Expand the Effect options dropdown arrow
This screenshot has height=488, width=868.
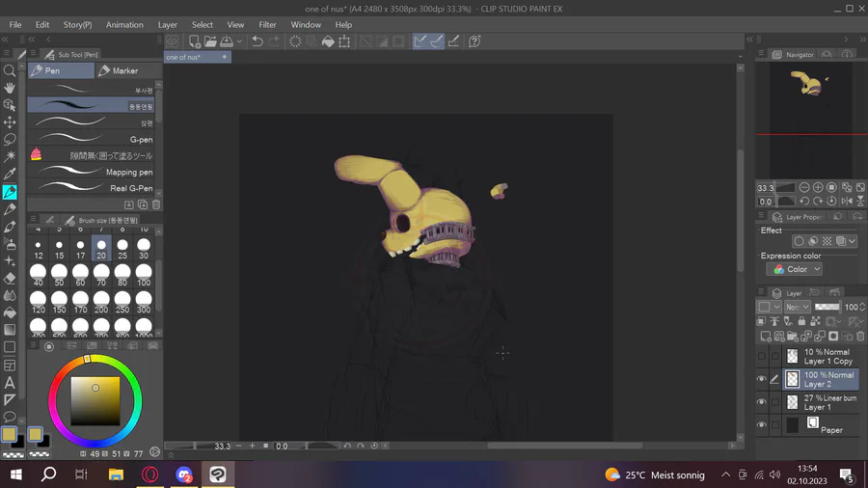(852, 241)
